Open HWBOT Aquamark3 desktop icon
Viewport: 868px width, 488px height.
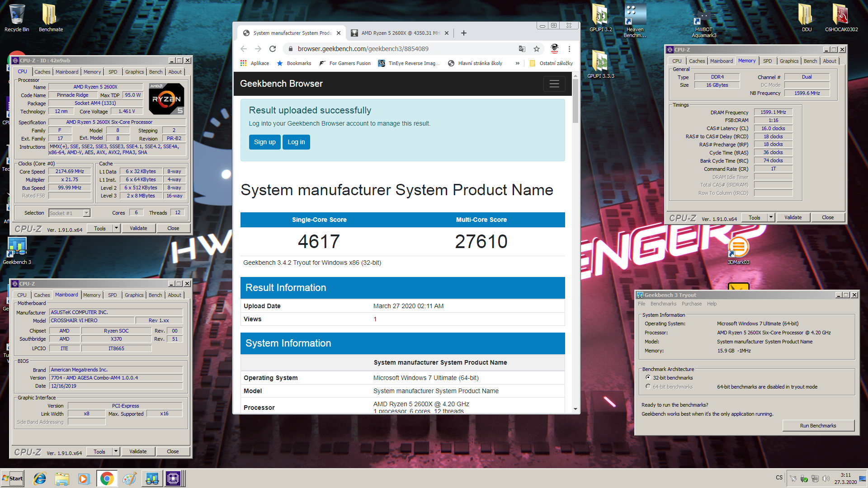click(x=703, y=23)
